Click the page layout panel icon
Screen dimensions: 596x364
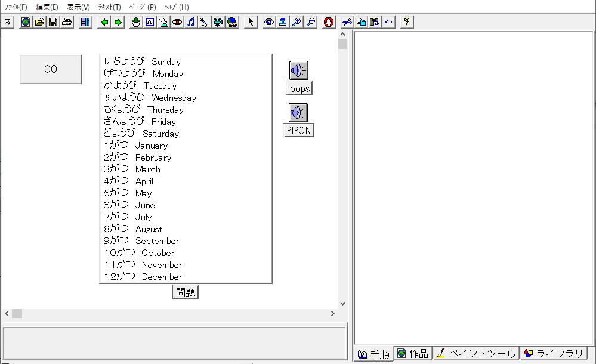click(x=85, y=22)
